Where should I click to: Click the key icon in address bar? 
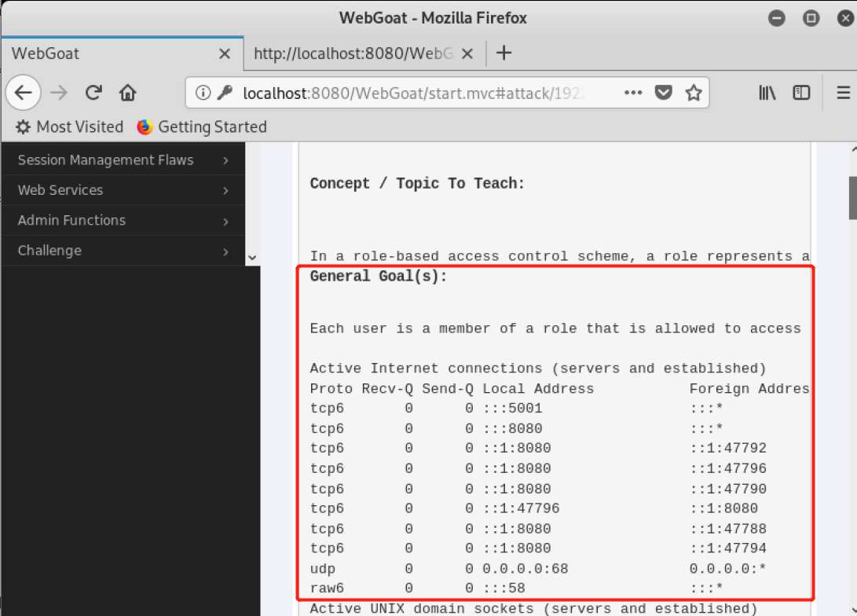(x=225, y=93)
